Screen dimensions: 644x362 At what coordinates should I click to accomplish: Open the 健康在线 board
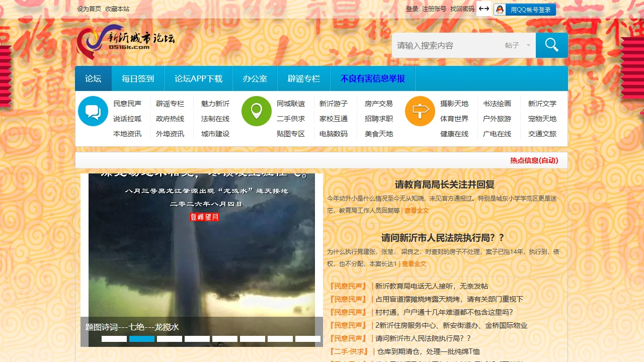tap(454, 134)
